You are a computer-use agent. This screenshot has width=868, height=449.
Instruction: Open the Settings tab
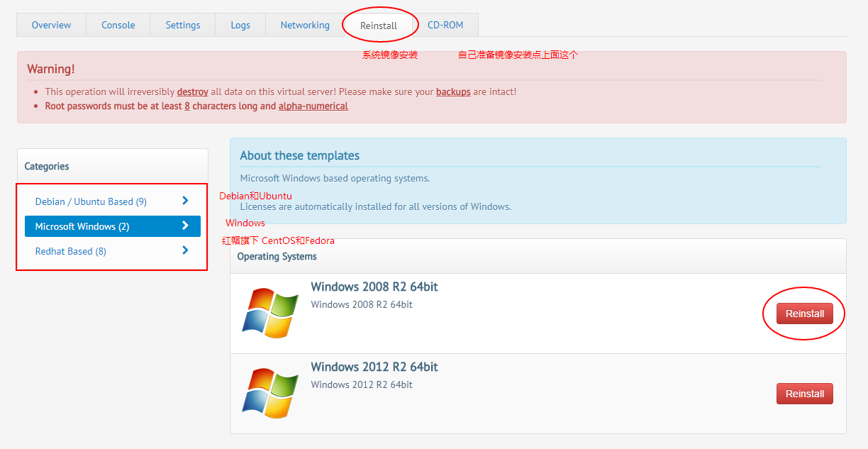183,25
